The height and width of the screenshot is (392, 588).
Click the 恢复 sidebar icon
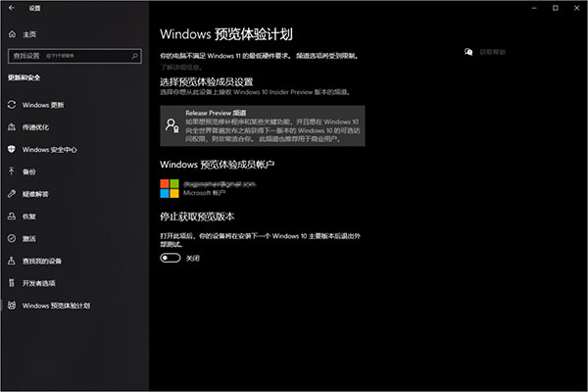click(12, 216)
